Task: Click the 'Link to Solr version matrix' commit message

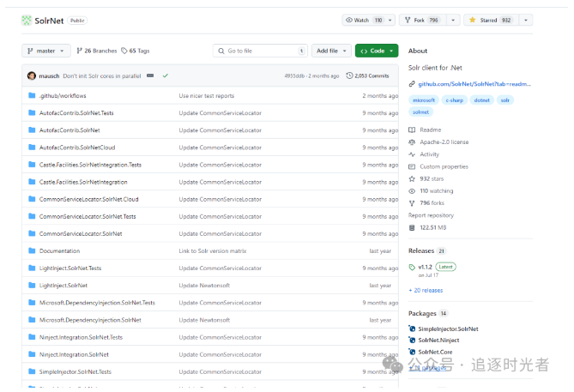Action: pyautogui.click(x=213, y=250)
